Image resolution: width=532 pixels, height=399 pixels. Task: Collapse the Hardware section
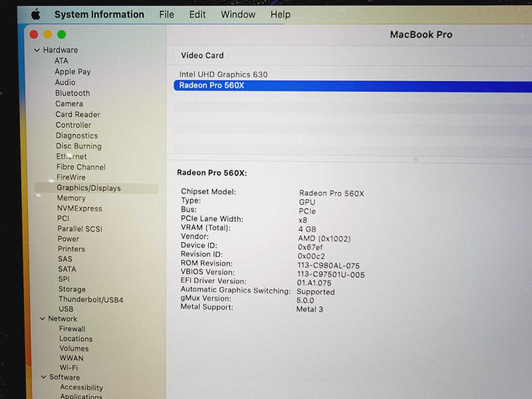37,51
